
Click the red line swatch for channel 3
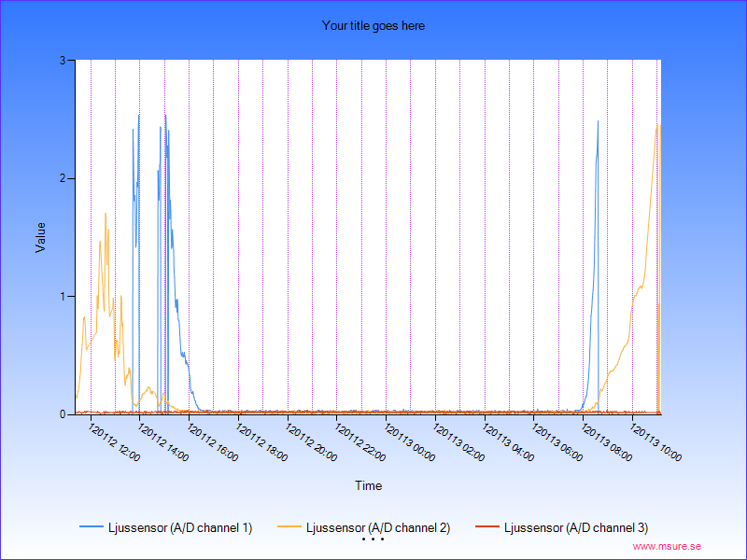(x=487, y=528)
